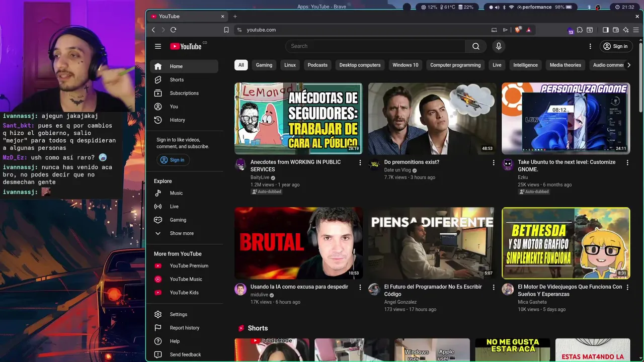Click the search magnifier button
Viewport: 644px width, 362px height.
476,46
